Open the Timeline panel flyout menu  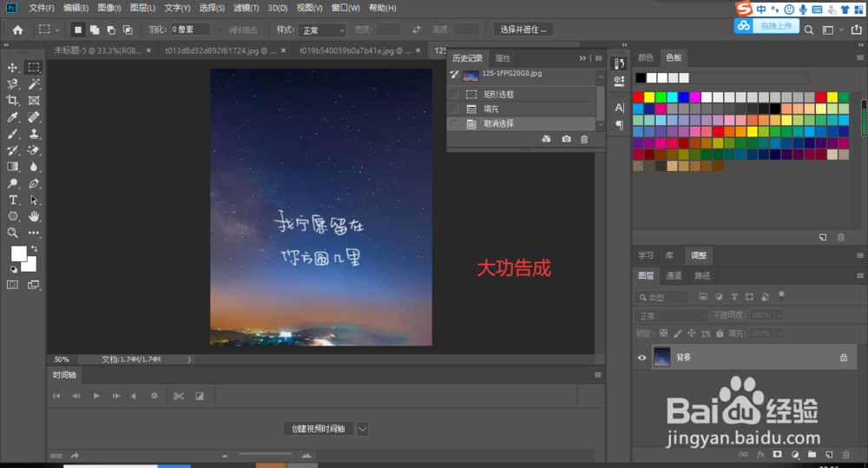click(x=598, y=375)
